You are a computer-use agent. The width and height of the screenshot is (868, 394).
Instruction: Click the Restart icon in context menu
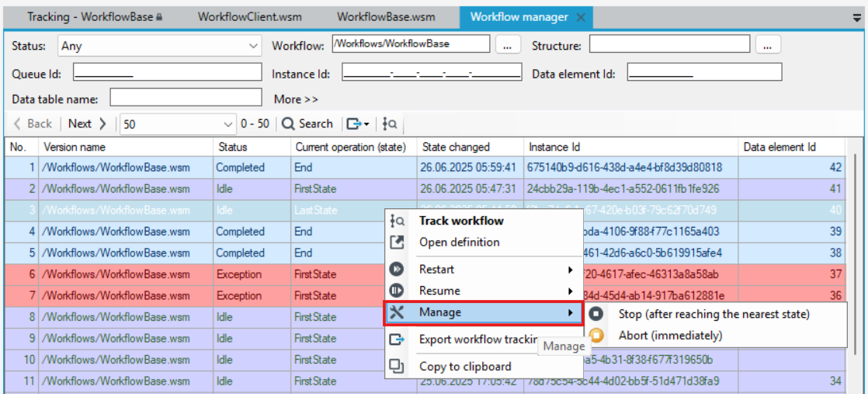tap(397, 270)
